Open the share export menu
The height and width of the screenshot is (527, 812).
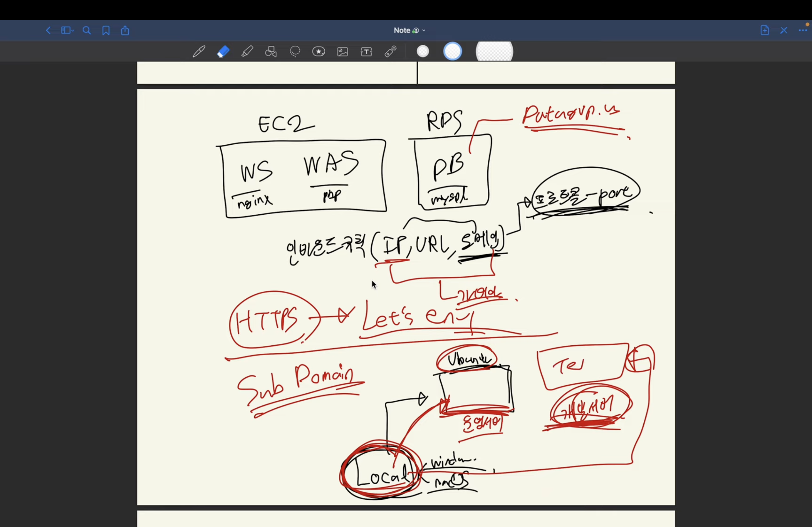(125, 30)
